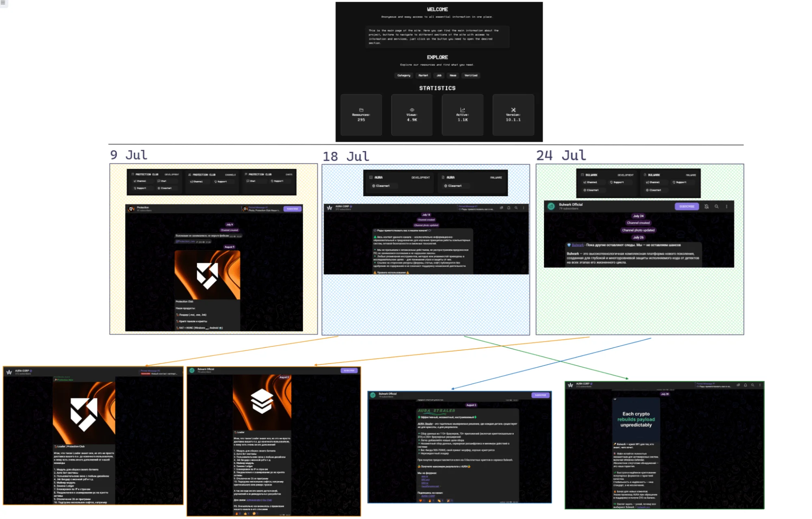
Task: Click bell icon in green-bordered AURA CORP header
Action: point(745,385)
